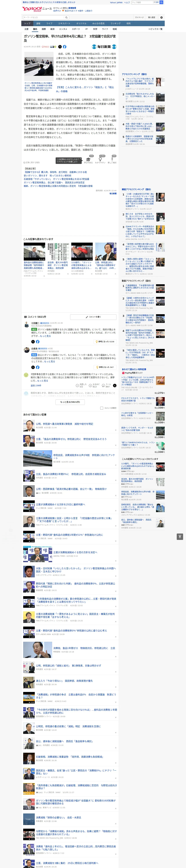Select the 速報 main tab
Image resolution: width=186 pixels, height=868 pixels.
tap(38, 24)
